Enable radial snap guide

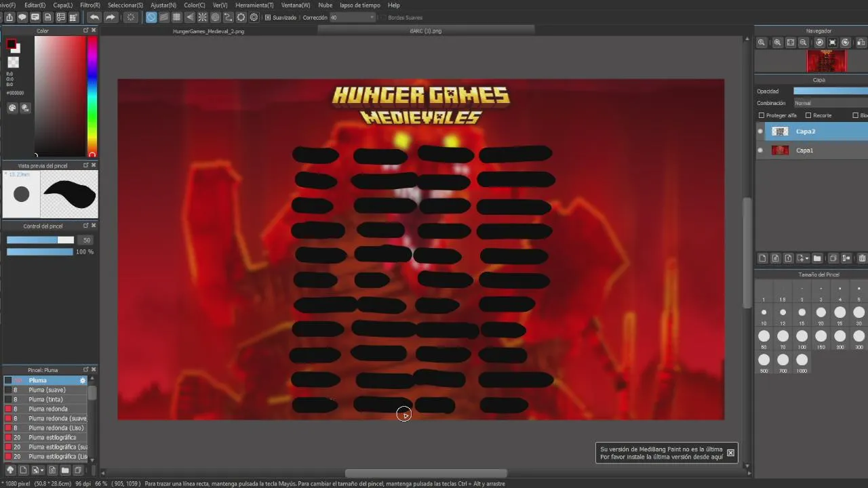[203, 17]
